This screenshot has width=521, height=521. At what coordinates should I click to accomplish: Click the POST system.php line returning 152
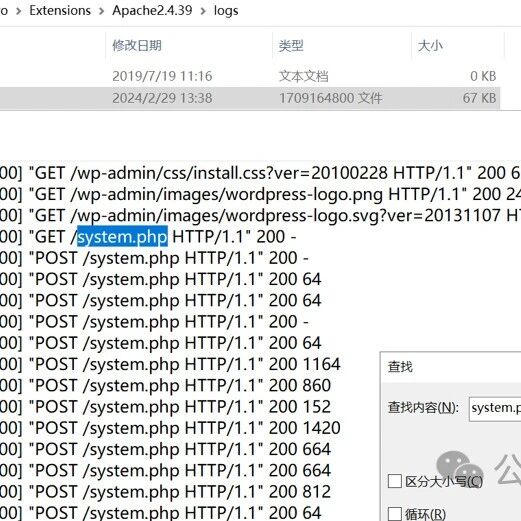(x=165, y=407)
